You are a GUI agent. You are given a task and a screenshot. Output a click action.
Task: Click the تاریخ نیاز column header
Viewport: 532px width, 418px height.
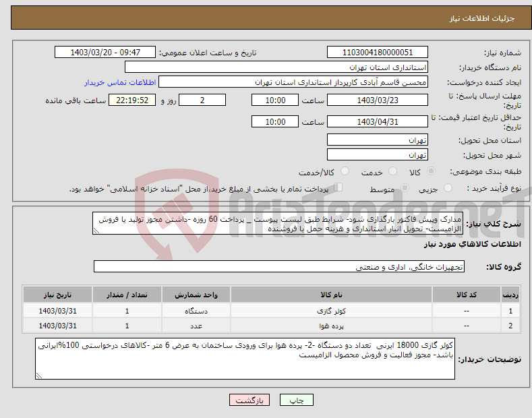[x=57, y=295]
